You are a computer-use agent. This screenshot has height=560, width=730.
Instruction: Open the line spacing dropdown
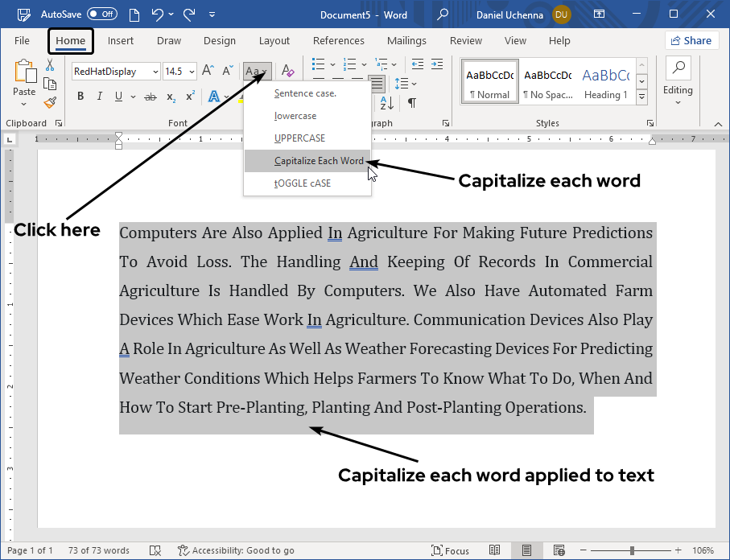pyautogui.click(x=406, y=84)
